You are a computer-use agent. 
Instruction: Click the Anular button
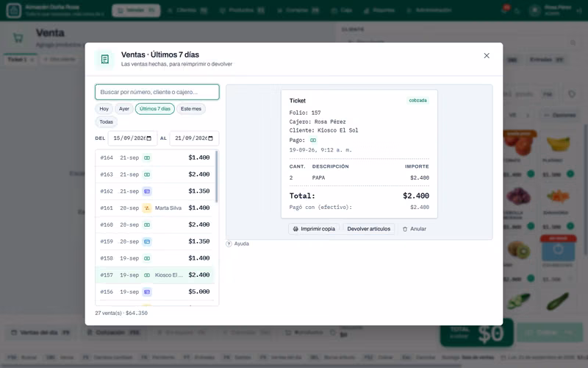coord(415,229)
